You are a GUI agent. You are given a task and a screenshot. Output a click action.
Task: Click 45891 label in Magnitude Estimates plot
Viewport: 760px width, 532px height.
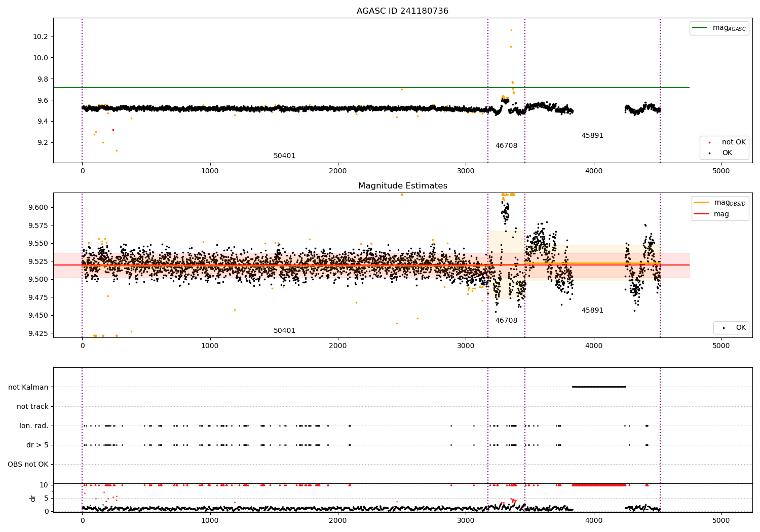point(592,311)
